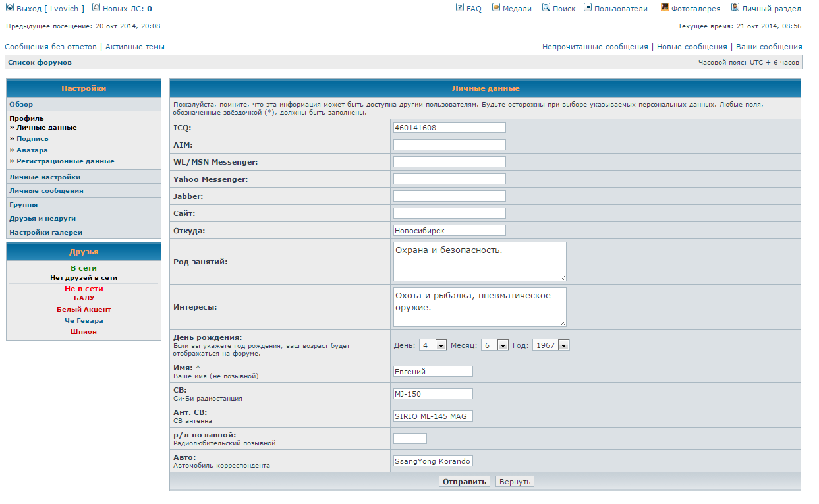Open the День birthday dropdown
Image resolution: width=819 pixels, height=504 pixels.
coord(441,345)
